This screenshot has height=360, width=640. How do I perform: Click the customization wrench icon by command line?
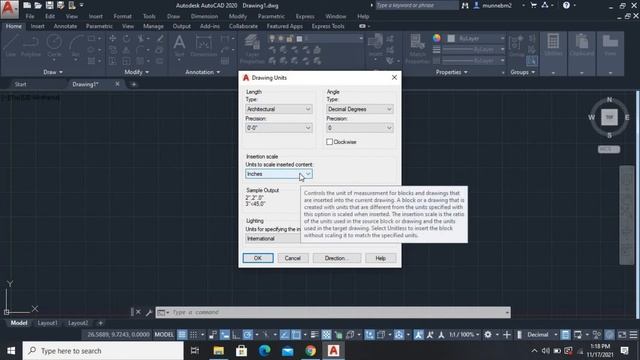coord(149,313)
